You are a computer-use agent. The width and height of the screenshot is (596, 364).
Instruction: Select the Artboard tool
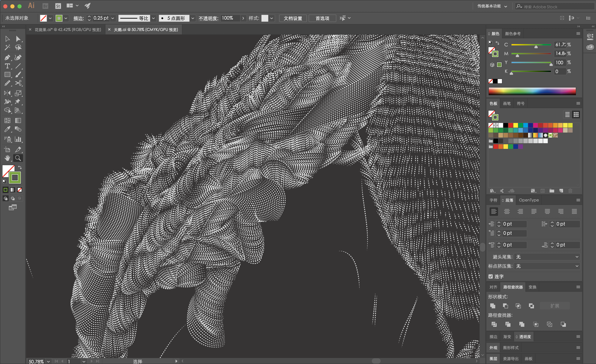click(7, 150)
